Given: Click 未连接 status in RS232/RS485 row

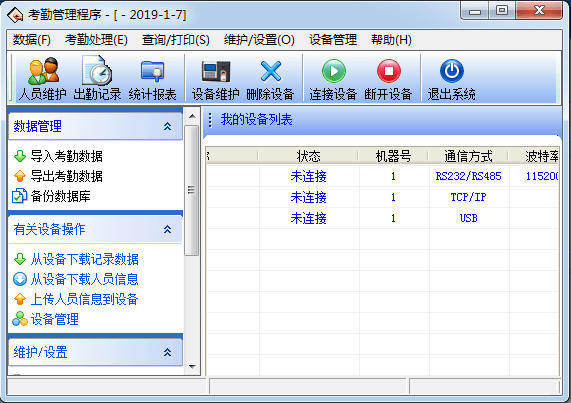Looking at the screenshot, I should 308,176.
